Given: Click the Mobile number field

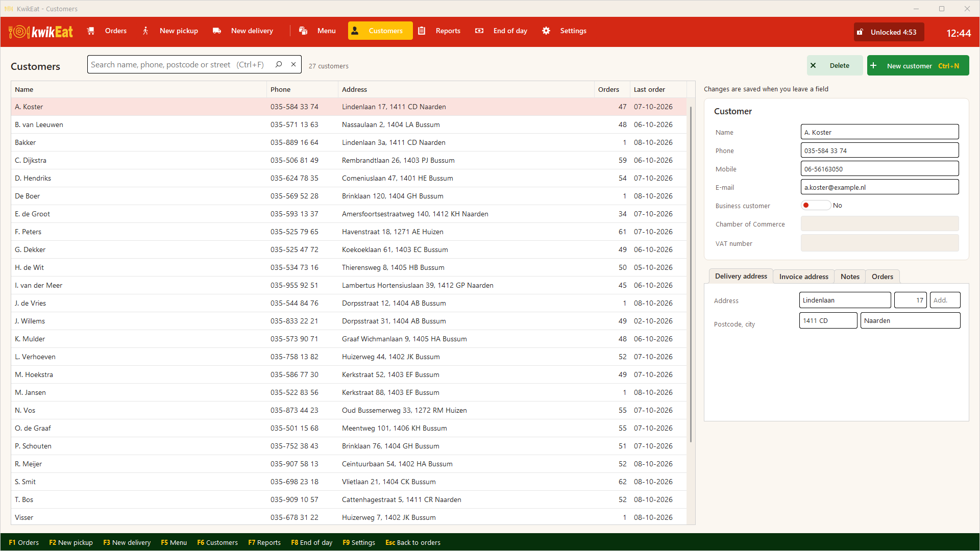Looking at the screenshot, I should (879, 169).
